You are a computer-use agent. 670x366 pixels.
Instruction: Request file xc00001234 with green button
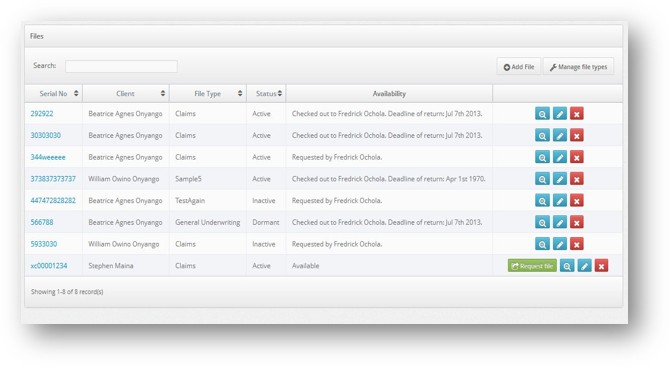coord(532,266)
